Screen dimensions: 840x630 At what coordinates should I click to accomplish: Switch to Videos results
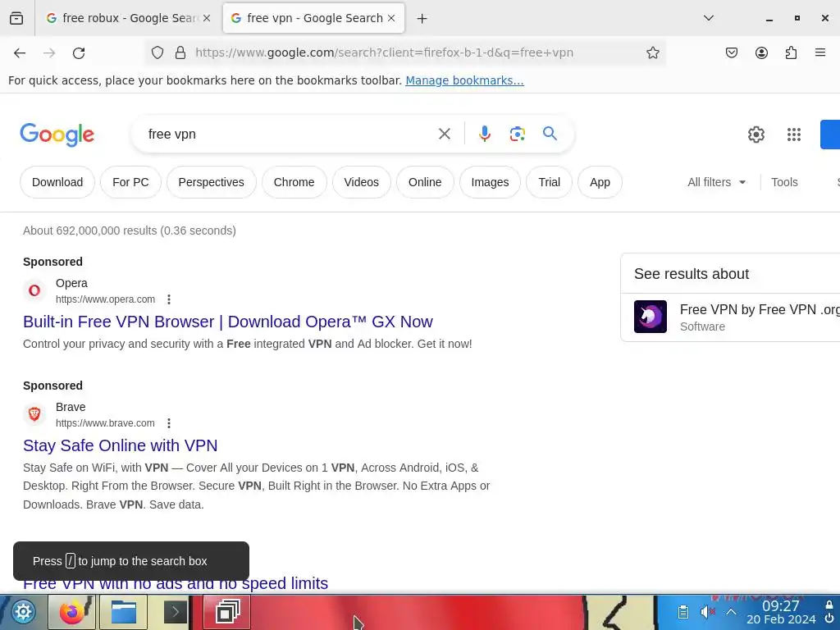tap(361, 182)
